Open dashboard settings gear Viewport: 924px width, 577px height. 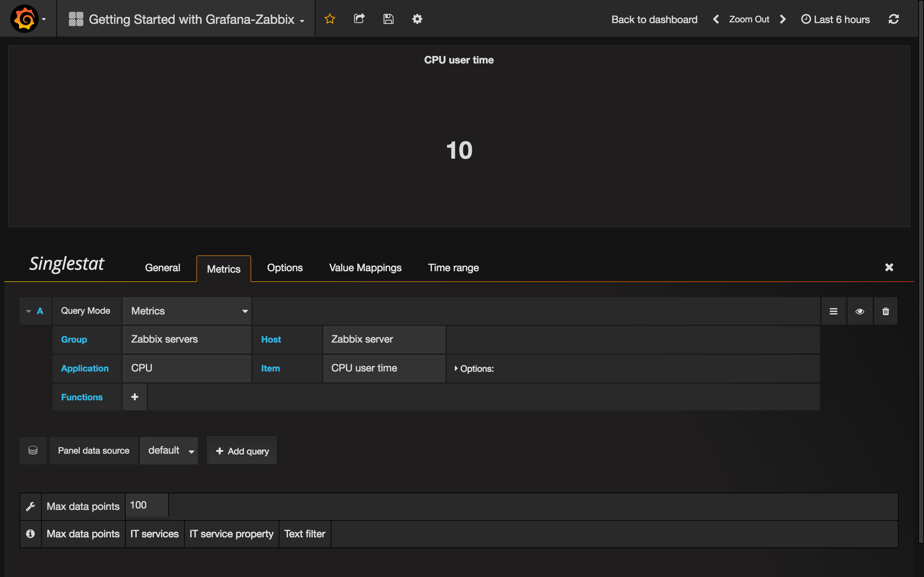coord(417,19)
